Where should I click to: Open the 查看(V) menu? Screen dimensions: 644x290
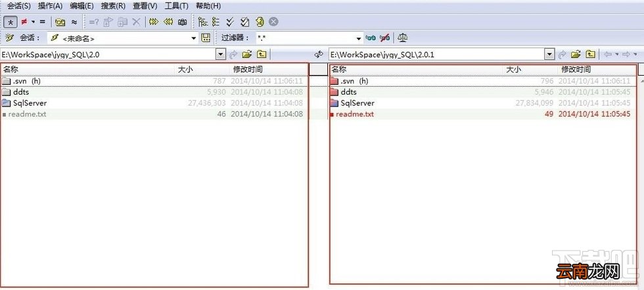(145, 6)
